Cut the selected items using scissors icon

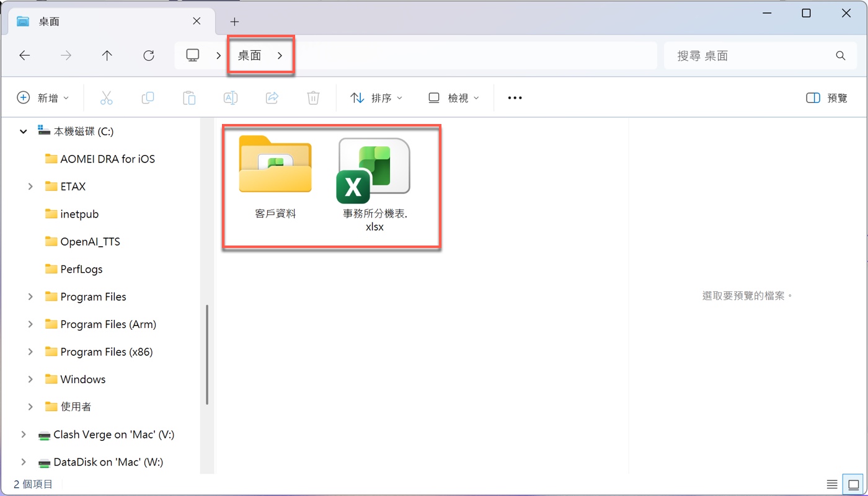coord(106,97)
